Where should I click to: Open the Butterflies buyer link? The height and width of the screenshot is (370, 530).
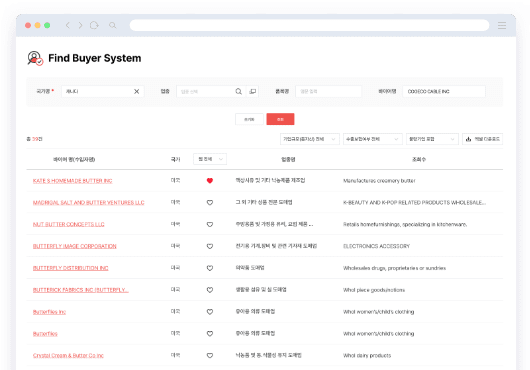tap(45, 334)
